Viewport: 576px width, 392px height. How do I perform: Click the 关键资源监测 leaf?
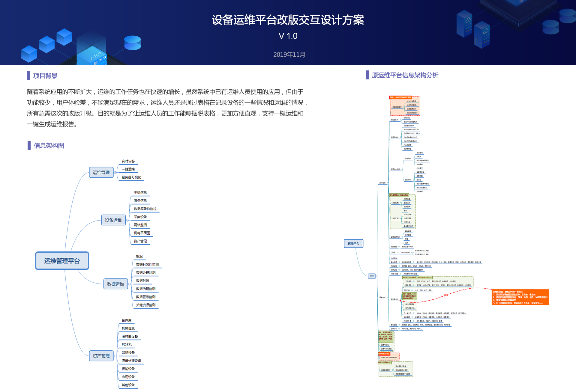coord(146,305)
